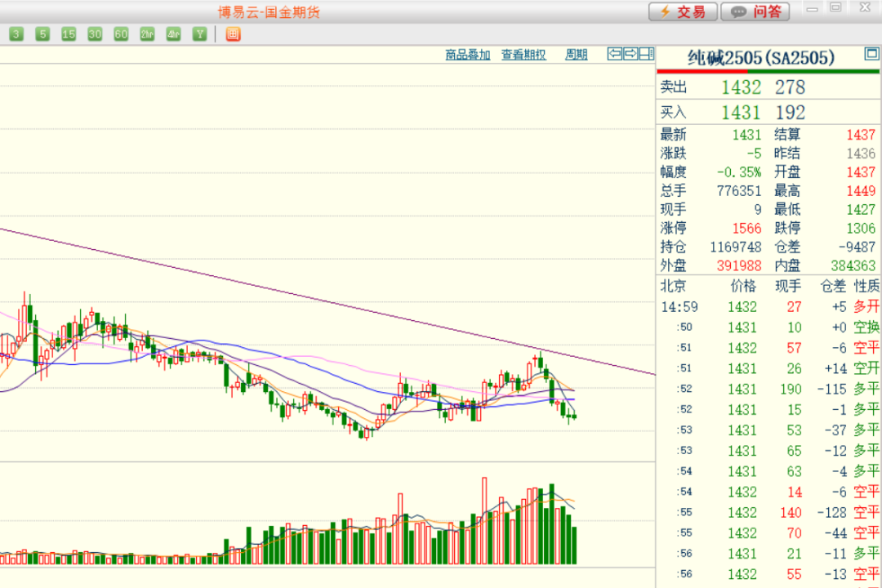Click the 买入 price 1431

tap(741, 113)
